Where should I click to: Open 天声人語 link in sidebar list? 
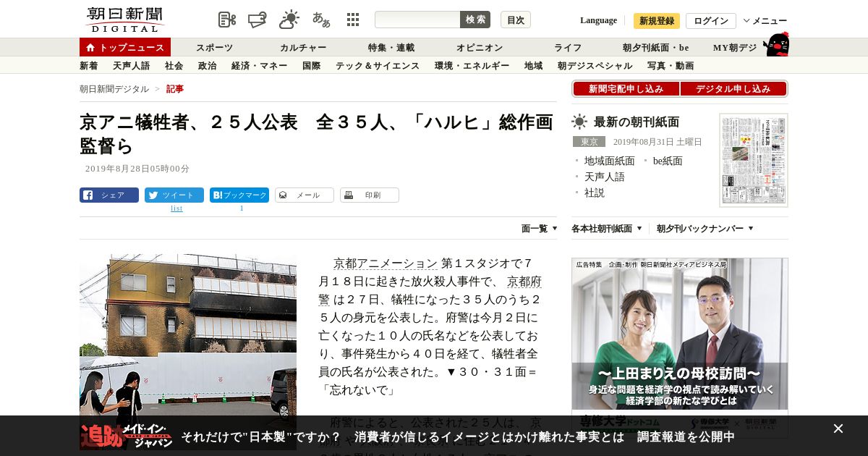click(x=605, y=177)
